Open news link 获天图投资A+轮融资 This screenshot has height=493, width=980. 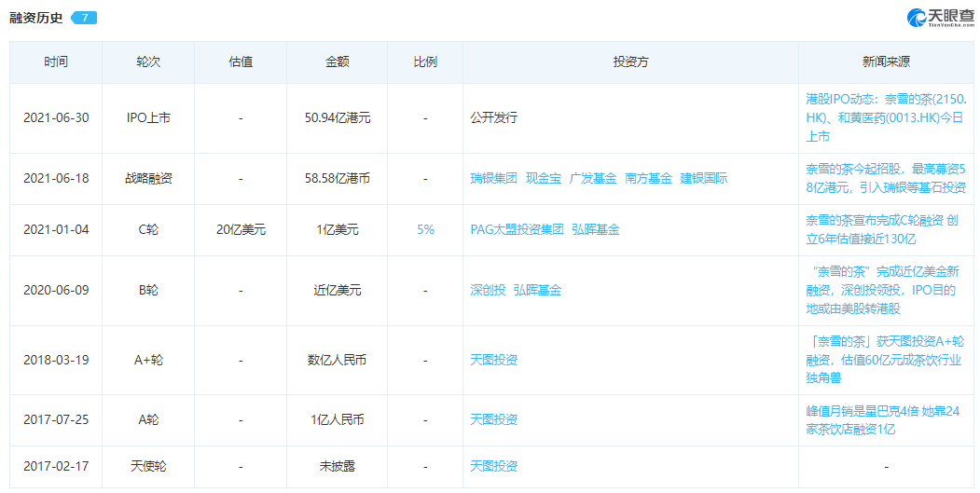coord(885,361)
